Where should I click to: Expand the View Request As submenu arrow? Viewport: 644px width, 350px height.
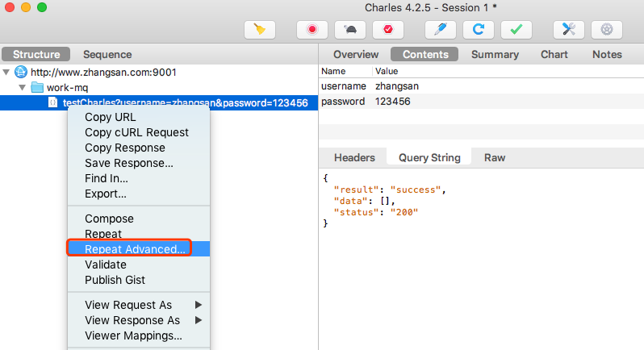pyautogui.click(x=199, y=305)
